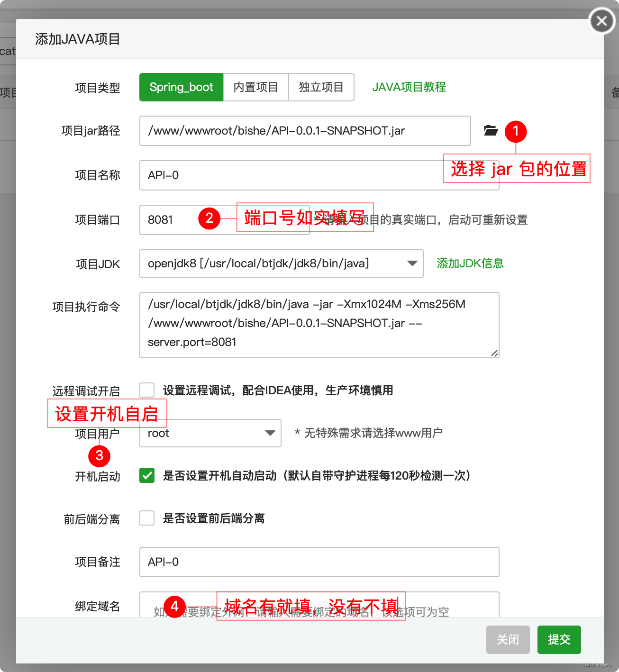Image resolution: width=619 pixels, height=672 pixels.
Task: Select the 内置项目 project type
Action: click(256, 87)
